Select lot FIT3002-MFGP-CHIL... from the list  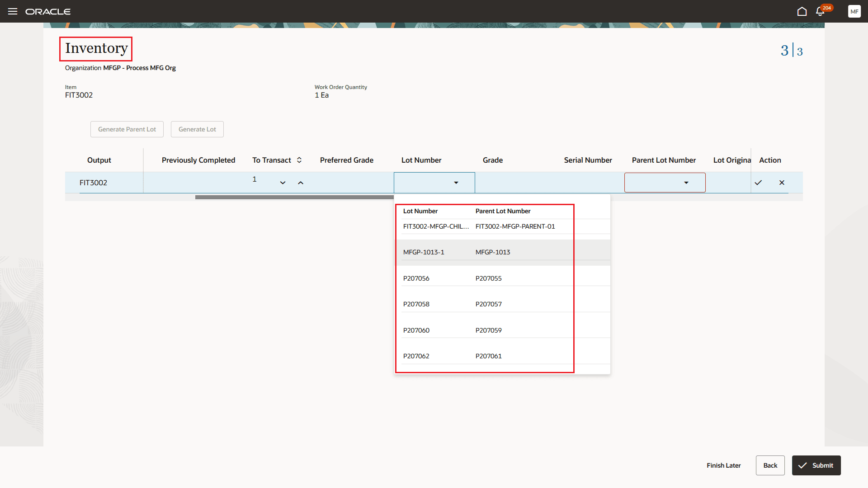pyautogui.click(x=436, y=226)
